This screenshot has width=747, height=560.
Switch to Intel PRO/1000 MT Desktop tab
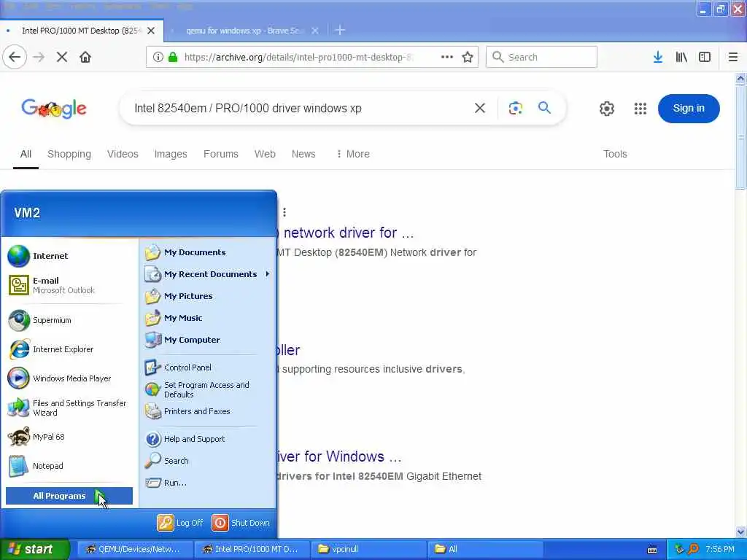click(x=82, y=31)
